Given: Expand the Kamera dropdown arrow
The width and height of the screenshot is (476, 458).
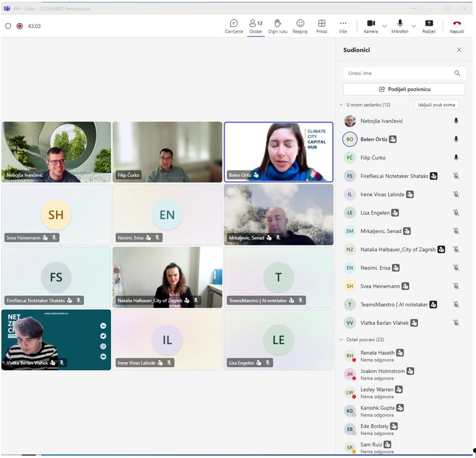Looking at the screenshot, I should pyautogui.click(x=385, y=26).
